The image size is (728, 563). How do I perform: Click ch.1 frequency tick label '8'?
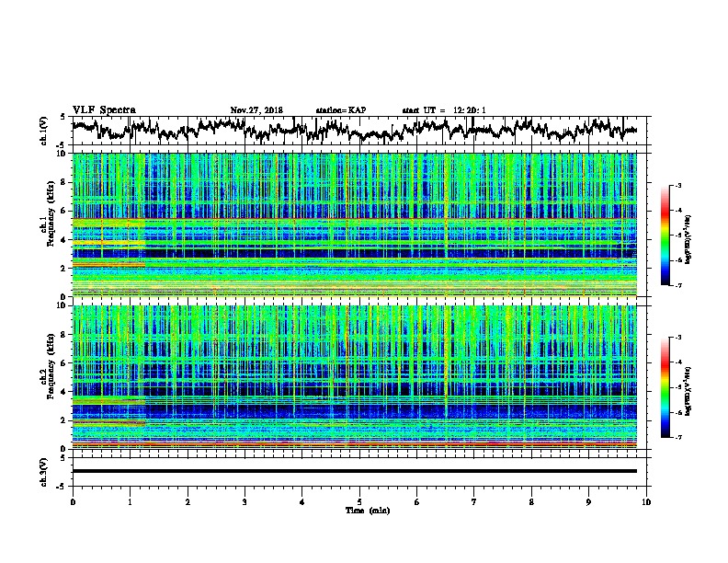(63, 182)
